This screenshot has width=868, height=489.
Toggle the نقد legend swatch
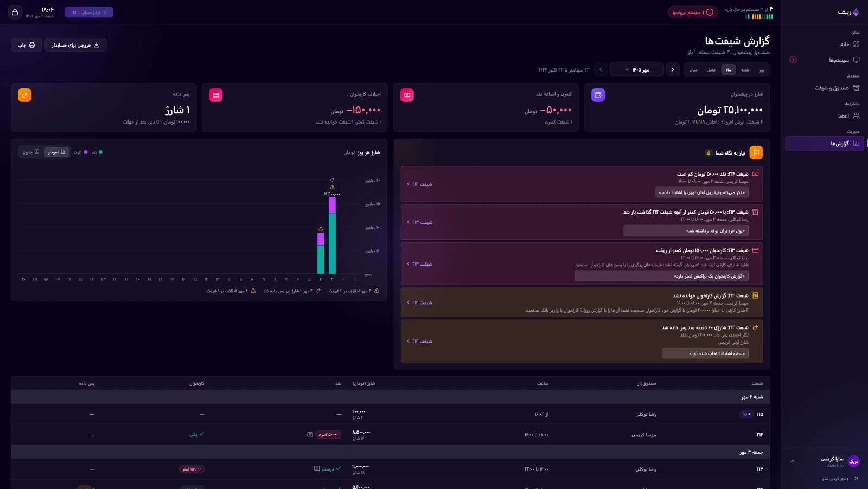click(x=100, y=152)
